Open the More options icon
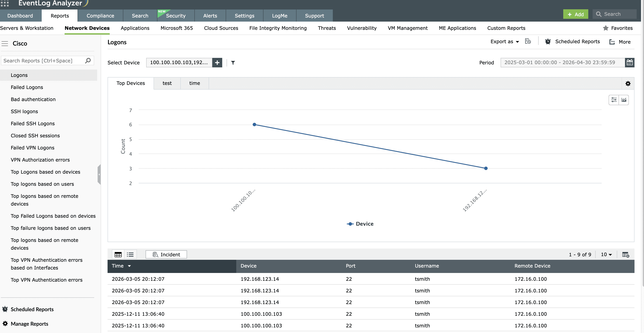This screenshot has width=644, height=333. click(612, 42)
